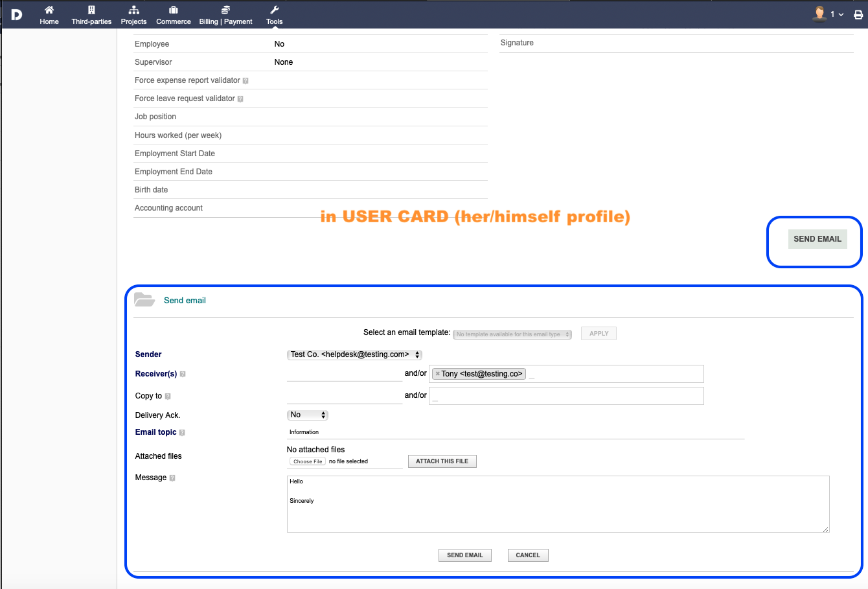Viewport: 868px width, 589px height.
Task: Click the printer icon in top bar
Action: (x=858, y=14)
